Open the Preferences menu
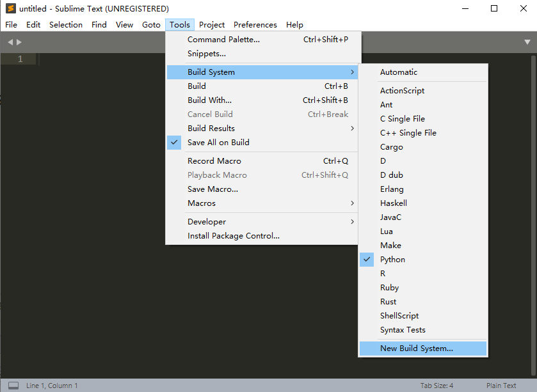Viewport: 537px width, 392px height. click(255, 25)
